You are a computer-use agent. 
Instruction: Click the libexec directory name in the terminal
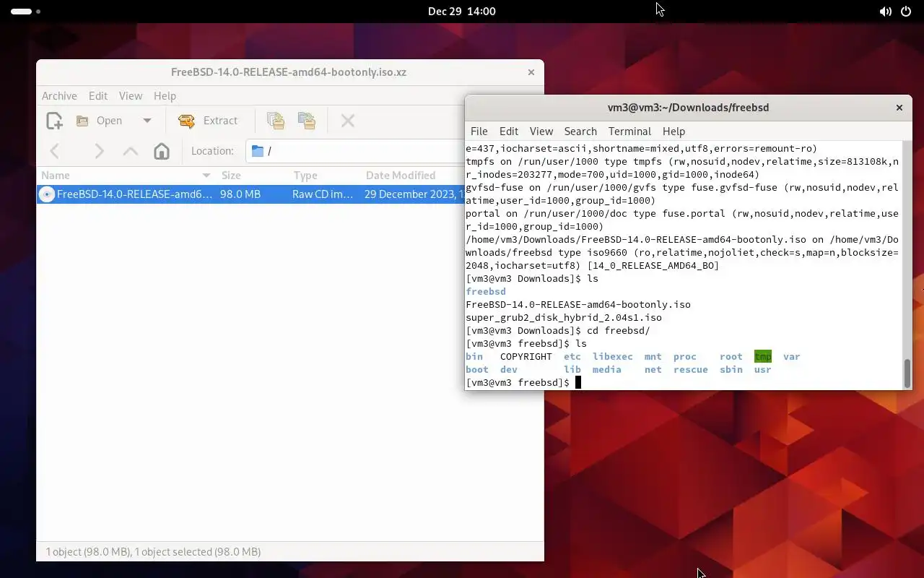pyautogui.click(x=613, y=356)
